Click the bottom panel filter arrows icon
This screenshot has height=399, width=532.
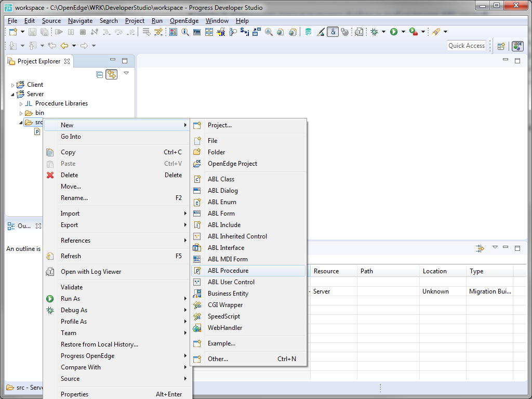480,249
